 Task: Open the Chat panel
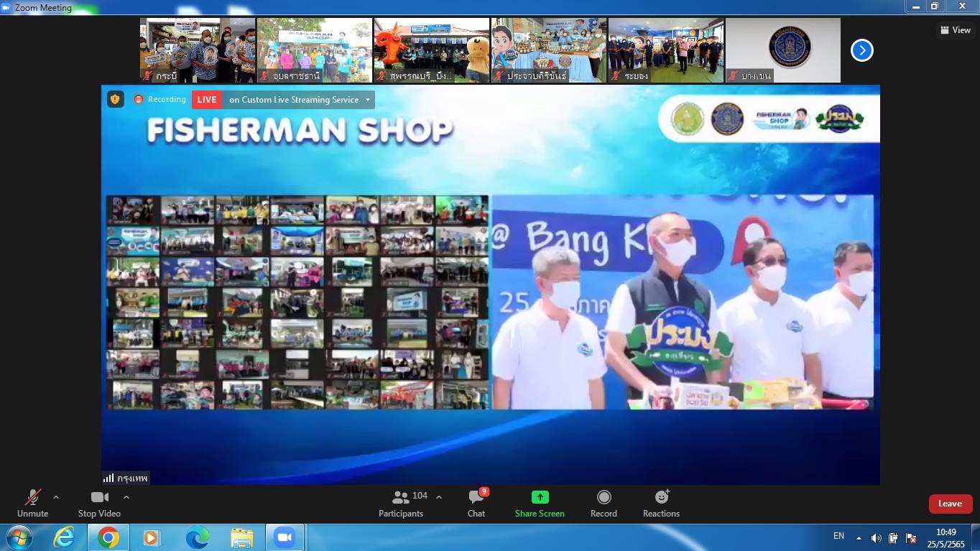tap(476, 504)
